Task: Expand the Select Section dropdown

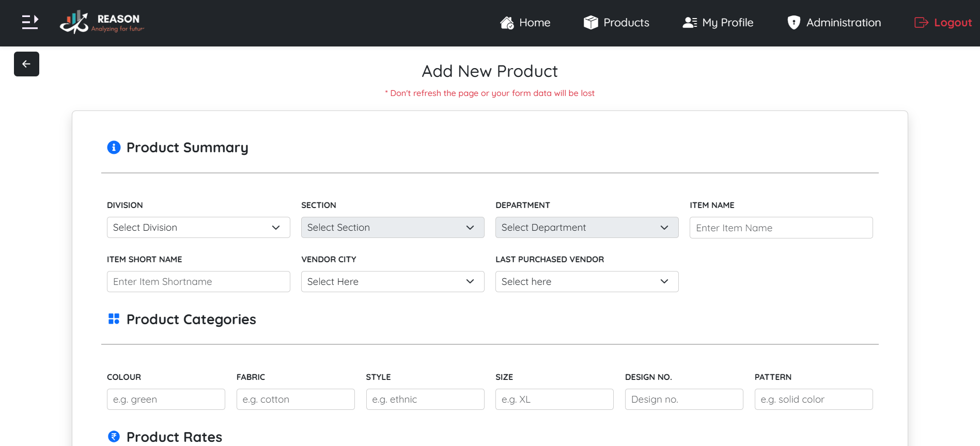Action: tap(393, 228)
